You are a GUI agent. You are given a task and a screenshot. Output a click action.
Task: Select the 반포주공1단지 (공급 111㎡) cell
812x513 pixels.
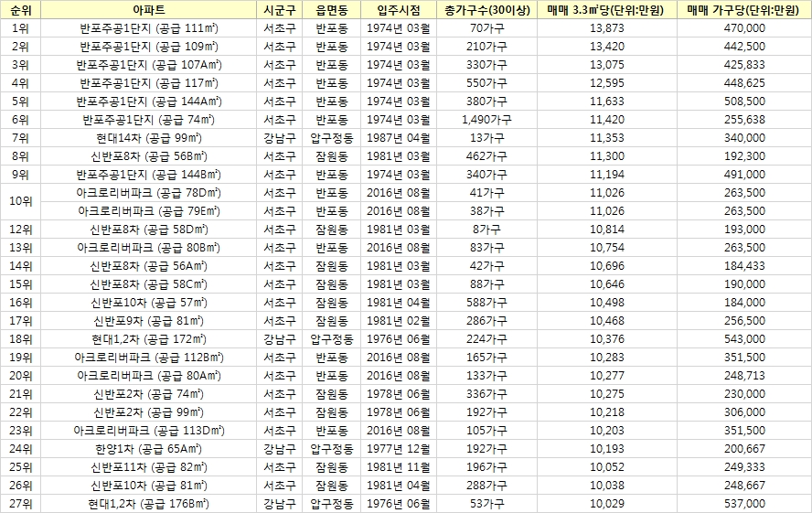[x=149, y=28]
